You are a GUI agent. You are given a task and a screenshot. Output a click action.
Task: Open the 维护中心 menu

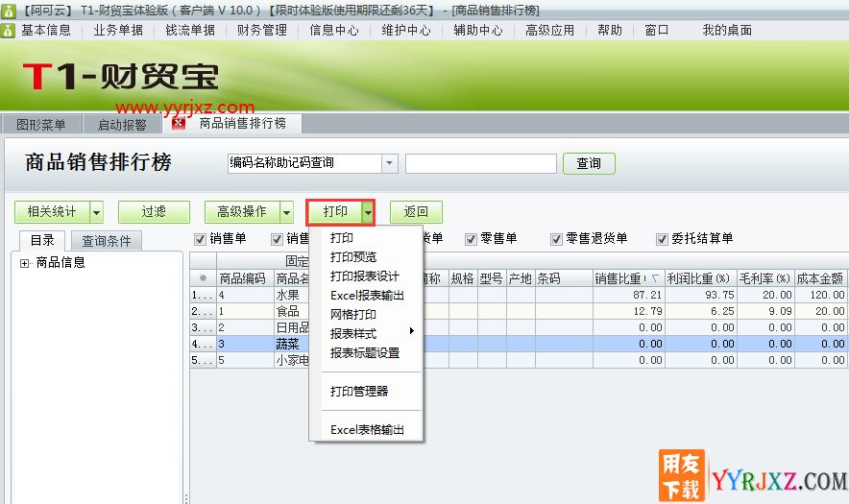click(406, 31)
